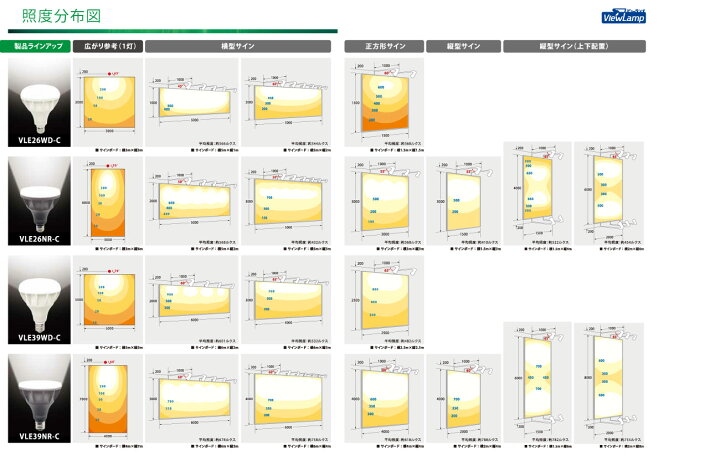Open the VLE39NR-C dark lamp photo
Image resolution: width=720 pixels, height=471 pixels.
pyautogui.click(x=39, y=398)
